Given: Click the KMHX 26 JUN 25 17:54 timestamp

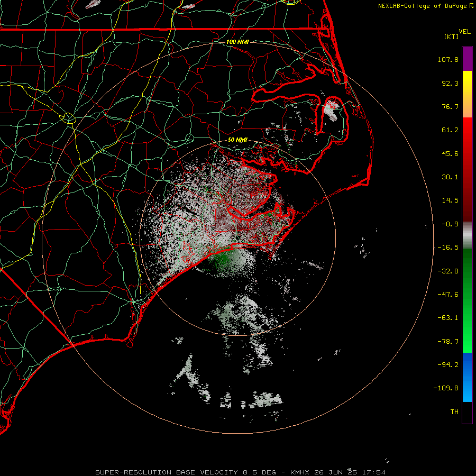Looking at the screenshot, I should coord(338,472).
